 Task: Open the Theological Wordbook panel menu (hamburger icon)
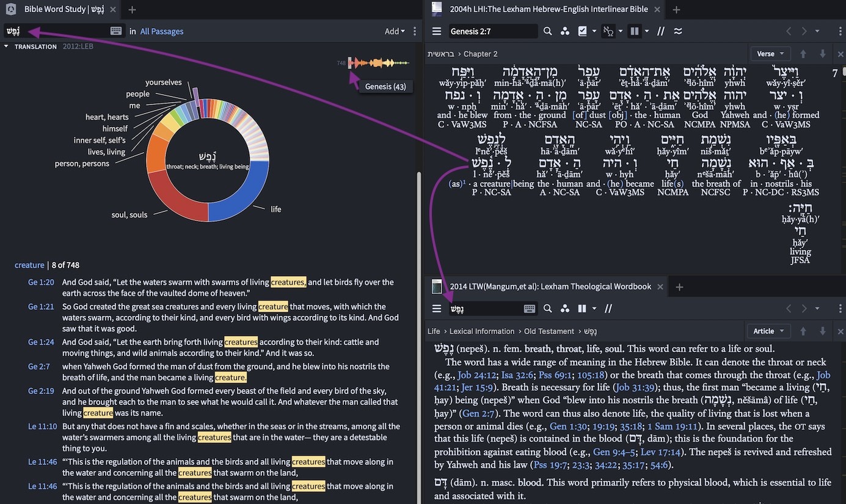437,309
